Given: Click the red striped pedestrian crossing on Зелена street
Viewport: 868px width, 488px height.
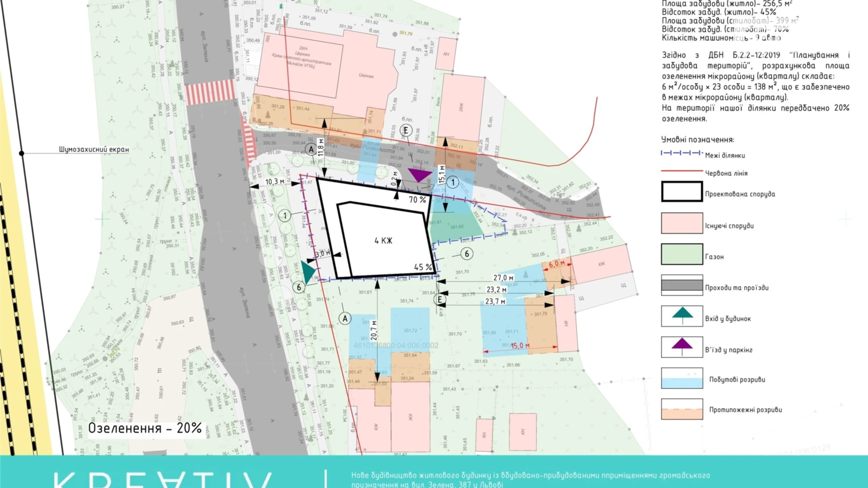Looking at the screenshot, I should tap(209, 92).
